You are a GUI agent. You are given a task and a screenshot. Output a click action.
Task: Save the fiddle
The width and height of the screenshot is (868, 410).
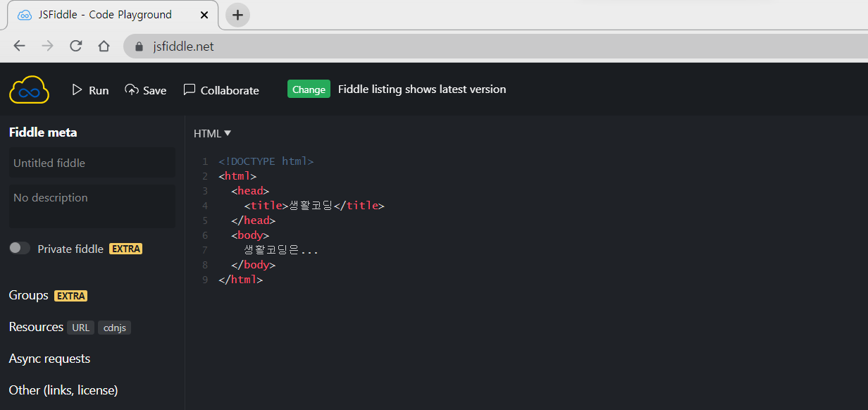146,90
